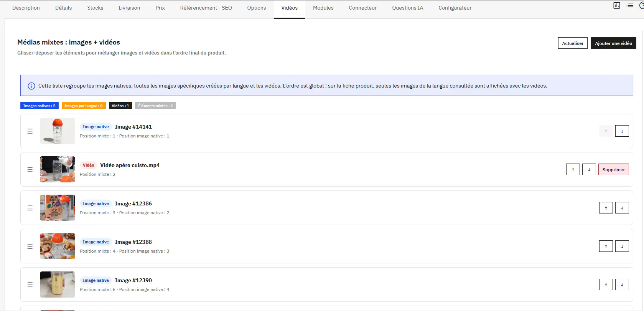Open the Référencement - SEO tab
644x311 pixels.
(x=206, y=8)
